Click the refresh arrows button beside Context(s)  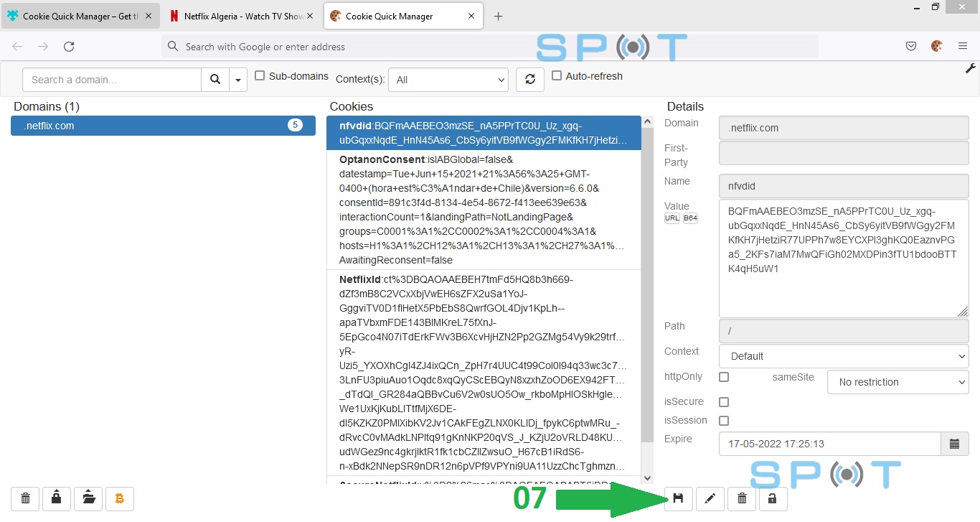tap(530, 80)
